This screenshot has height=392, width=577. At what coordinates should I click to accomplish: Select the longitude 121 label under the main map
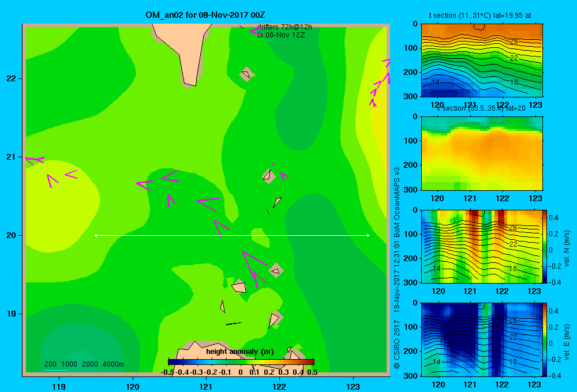[206, 386]
